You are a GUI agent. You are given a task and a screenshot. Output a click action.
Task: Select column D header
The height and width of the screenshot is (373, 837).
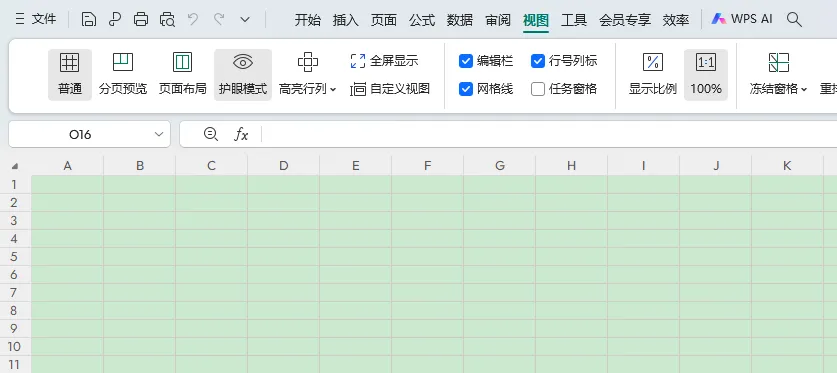tap(283, 166)
